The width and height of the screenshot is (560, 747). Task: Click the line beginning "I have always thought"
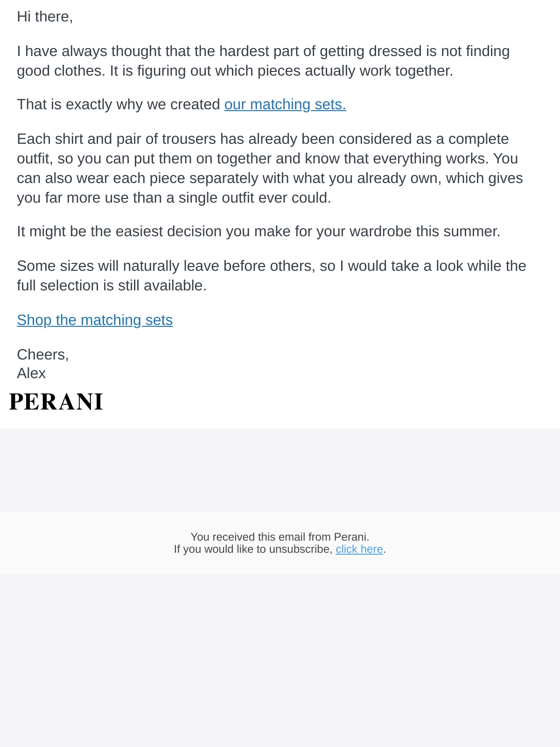(x=263, y=51)
